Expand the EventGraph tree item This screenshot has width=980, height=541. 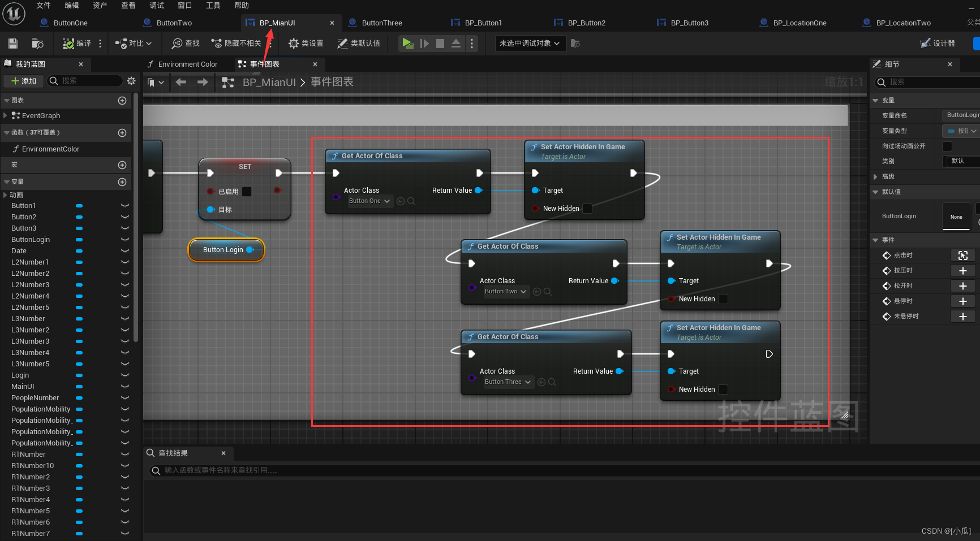5,116
